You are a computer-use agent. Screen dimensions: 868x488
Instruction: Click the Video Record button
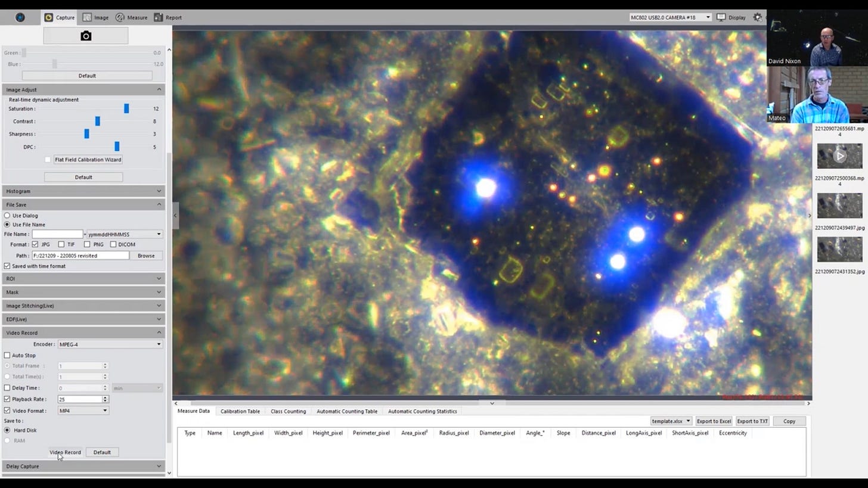click(65, 452)
